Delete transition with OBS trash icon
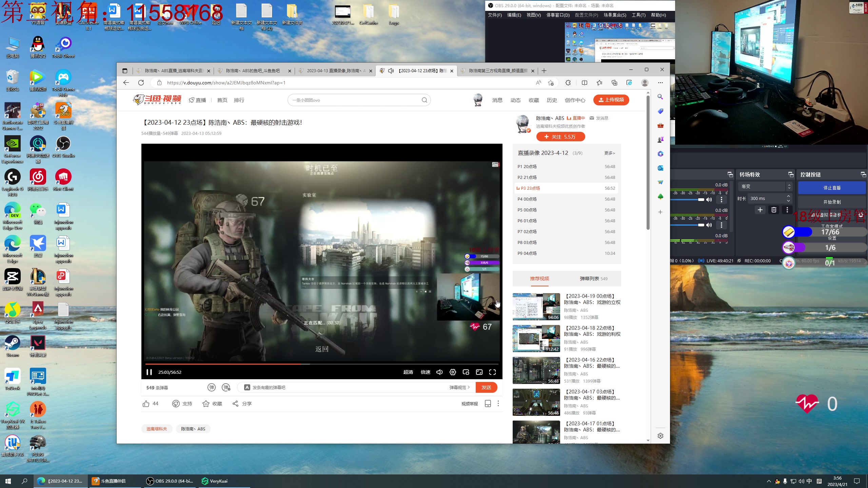The image size is (868, 488). (x=773, y=210)
